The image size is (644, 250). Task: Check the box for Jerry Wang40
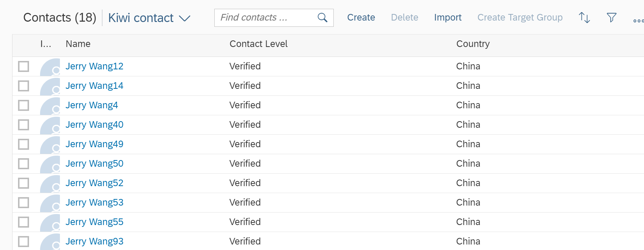(24, 125)
